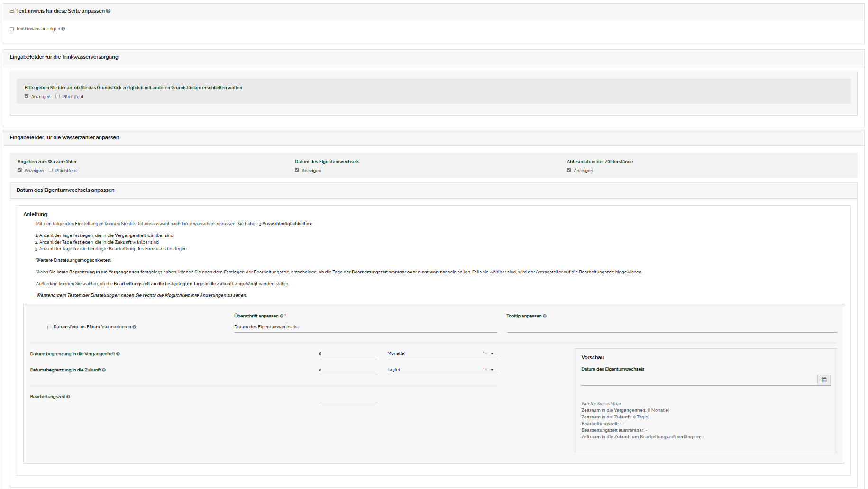
Task: Tick 'Datumsfeld als Pflichtfeld markieren' checkbox
Action: point(49,327)
